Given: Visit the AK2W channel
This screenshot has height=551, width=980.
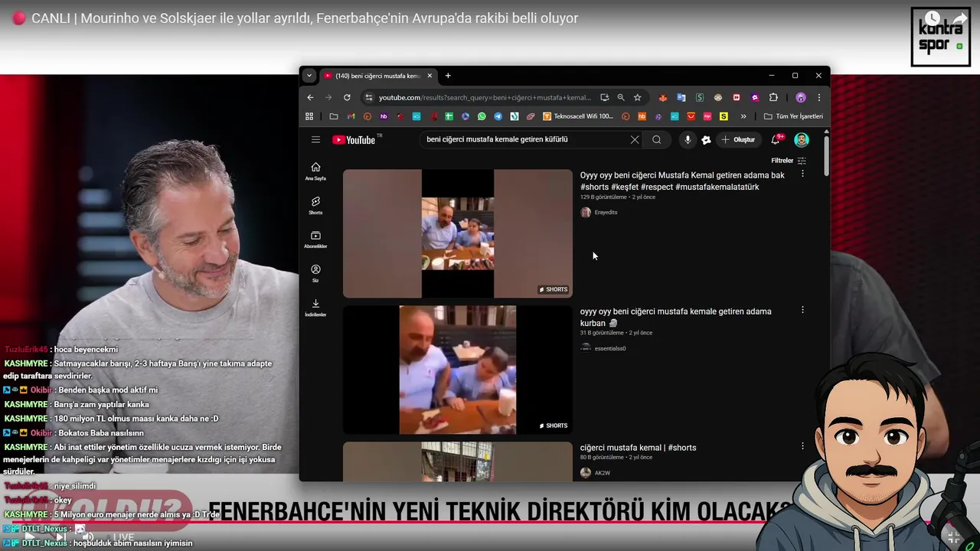Looking at the screenshot, I should [x=603, y=473].
